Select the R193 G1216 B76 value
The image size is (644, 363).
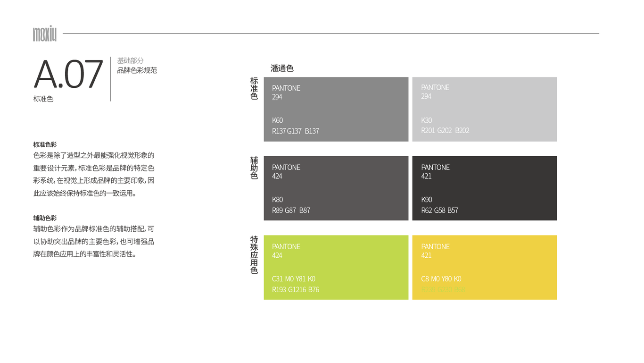pyautogui.click(x=296, y=290)
